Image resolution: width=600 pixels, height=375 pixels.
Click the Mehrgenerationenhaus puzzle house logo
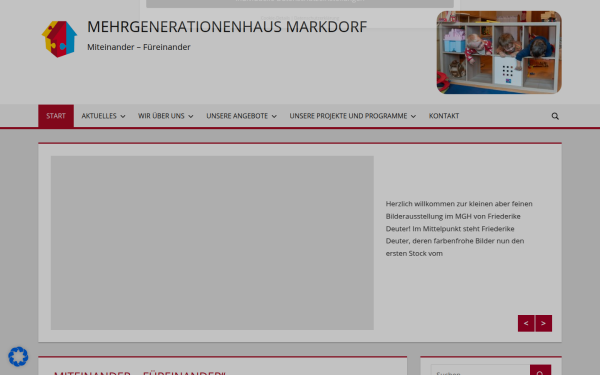pyautogui.click(x=59, y=39)
